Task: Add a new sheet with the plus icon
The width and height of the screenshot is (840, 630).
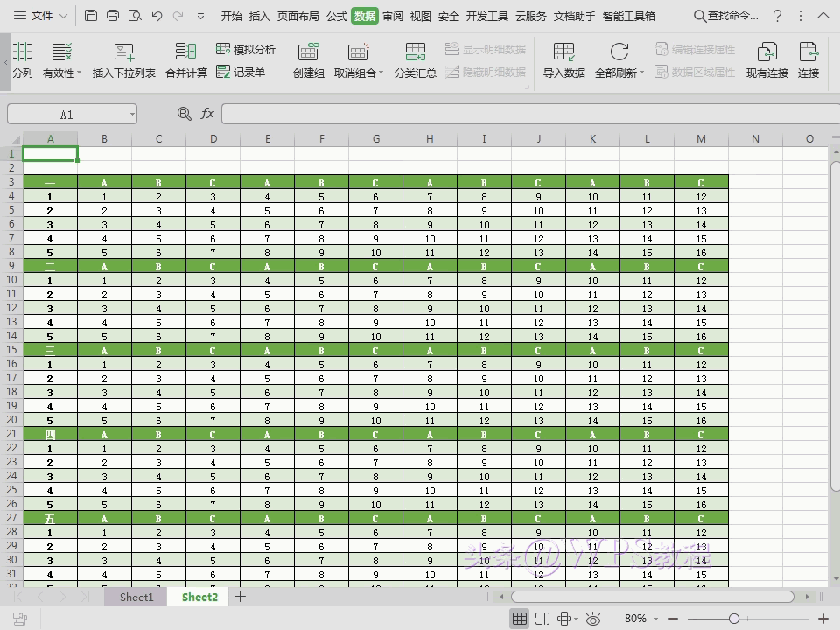Action: tap(240, 596)
